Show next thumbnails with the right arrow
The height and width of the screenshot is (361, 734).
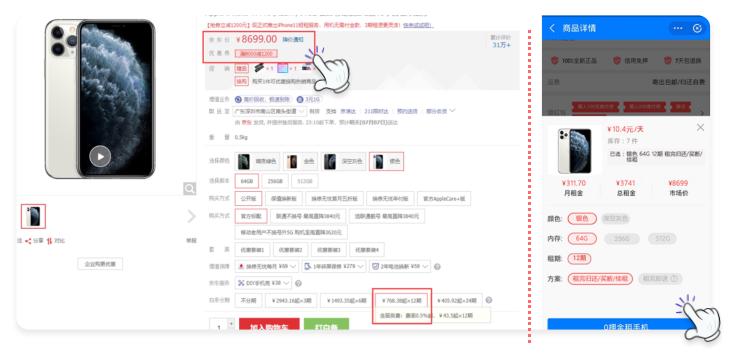191,216
